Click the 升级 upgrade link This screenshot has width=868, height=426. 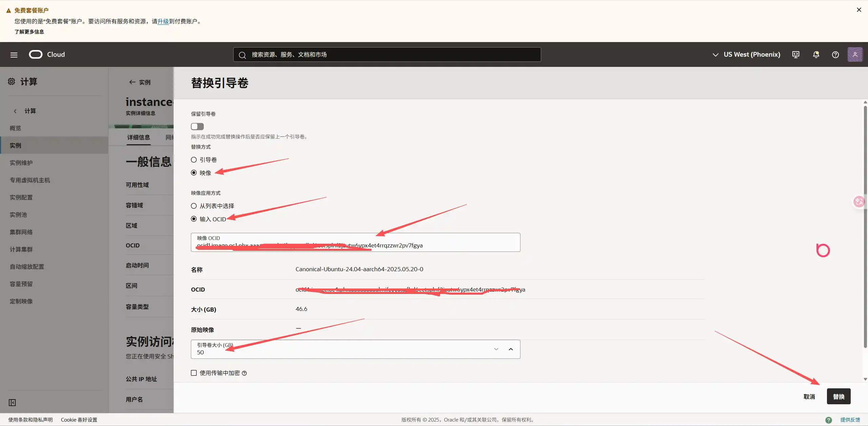coord(163,21)
